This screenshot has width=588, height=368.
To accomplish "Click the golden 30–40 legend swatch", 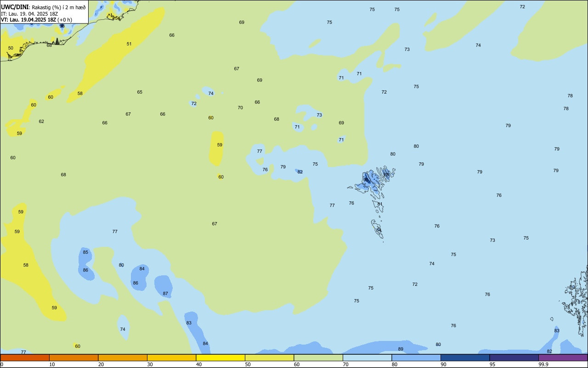I will [x=171, y=357].
